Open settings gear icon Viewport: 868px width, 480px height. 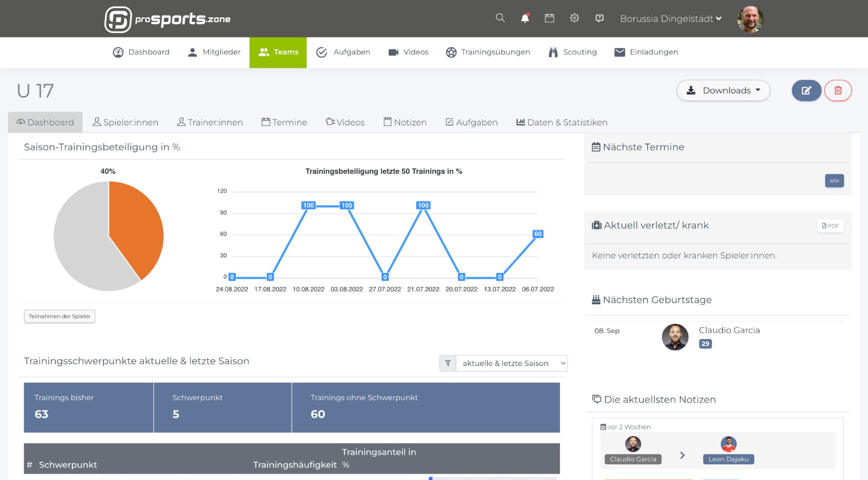click(x=574, y=18)
